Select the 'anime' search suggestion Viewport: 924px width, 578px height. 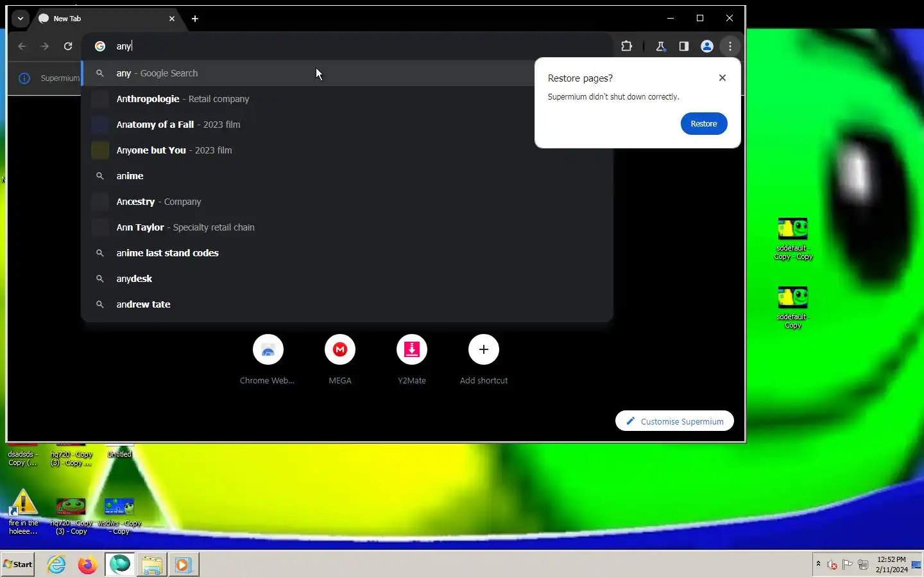click(x=347, y=176)
